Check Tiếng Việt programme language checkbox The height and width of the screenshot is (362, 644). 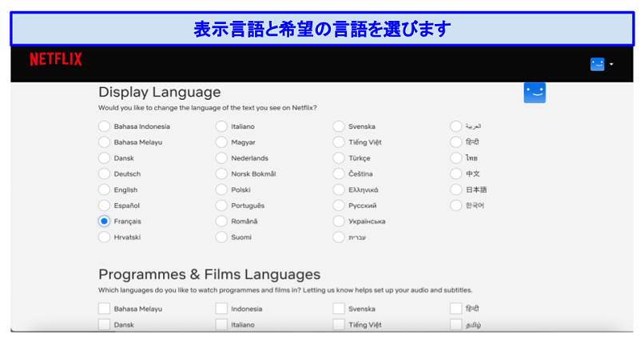tap(339, 324)
